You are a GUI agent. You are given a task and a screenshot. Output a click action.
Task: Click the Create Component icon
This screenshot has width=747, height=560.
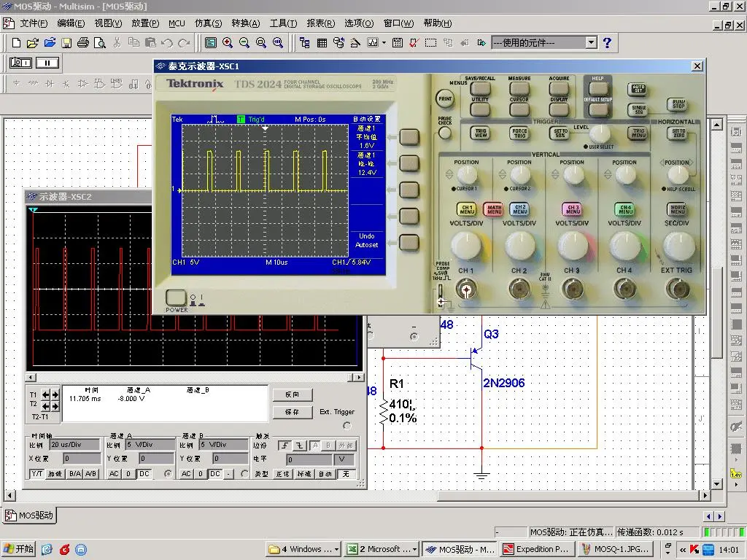[x=355, y=43]
